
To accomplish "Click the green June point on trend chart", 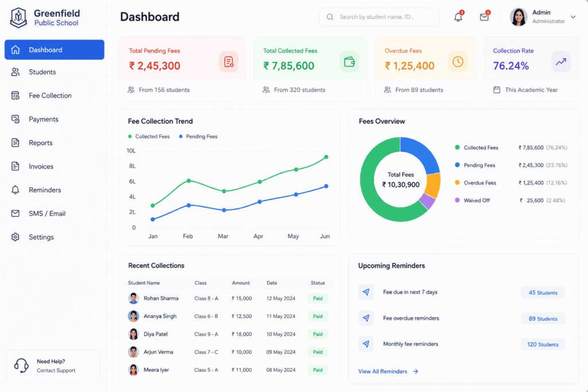I will pos(326,157).
